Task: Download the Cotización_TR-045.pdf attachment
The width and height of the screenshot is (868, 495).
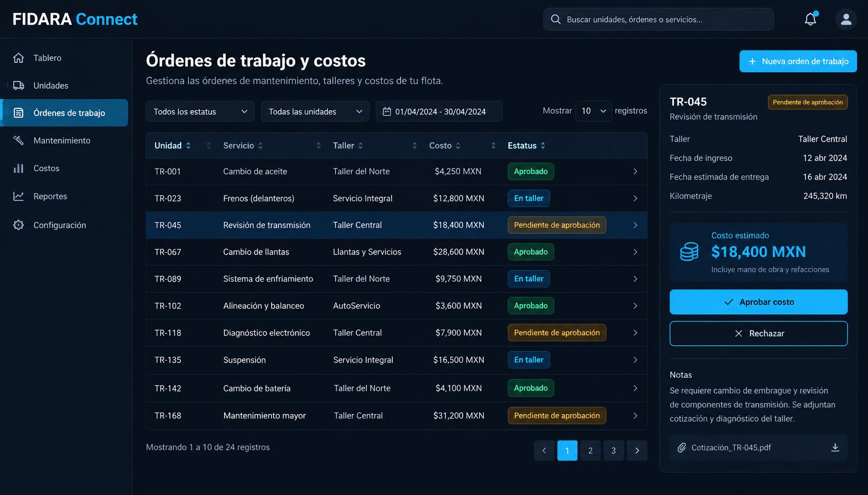Action: pos(835,447)
